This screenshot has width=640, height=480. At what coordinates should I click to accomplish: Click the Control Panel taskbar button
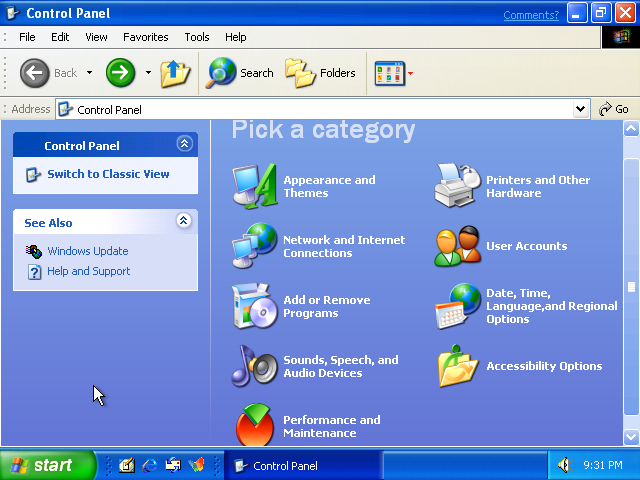[x=302, y=465]
